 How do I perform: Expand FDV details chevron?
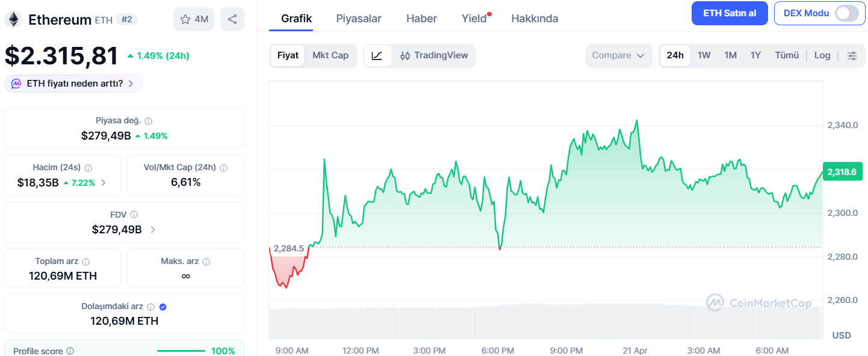point(153,229)
